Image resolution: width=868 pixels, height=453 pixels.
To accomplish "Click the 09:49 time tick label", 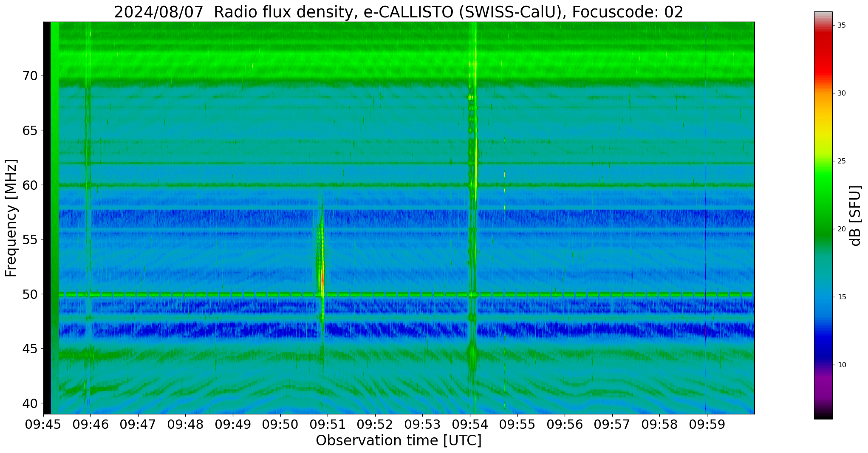I will pyautogui.click(x=233, y=425).
